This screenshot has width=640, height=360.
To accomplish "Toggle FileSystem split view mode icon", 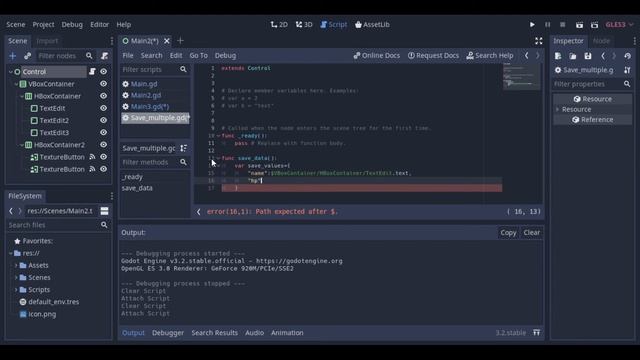I will (104, 211).
